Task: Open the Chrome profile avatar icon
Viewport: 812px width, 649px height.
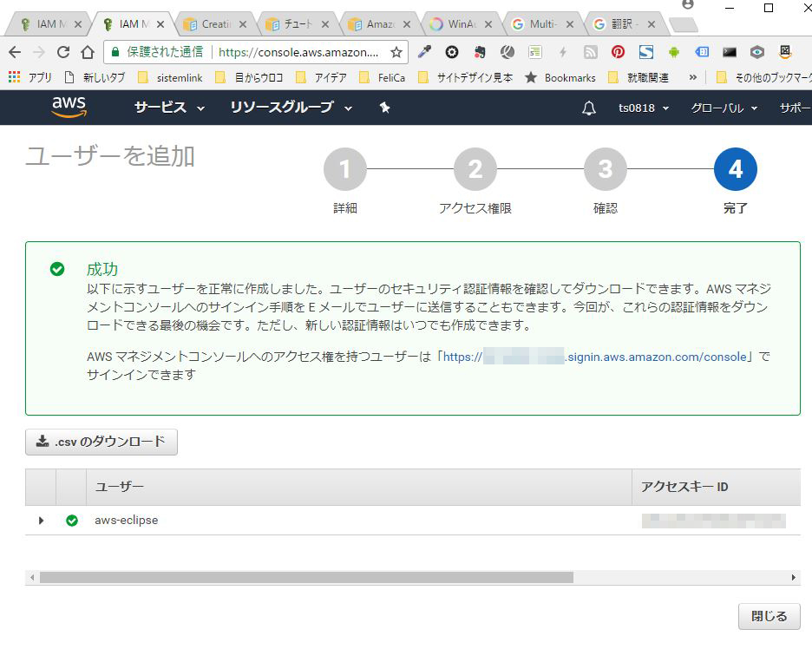Action: 688,4
